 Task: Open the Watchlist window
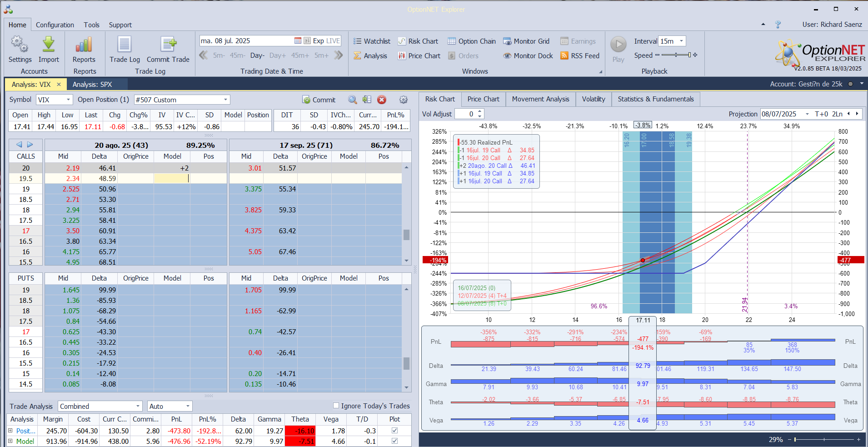[372, 41]
